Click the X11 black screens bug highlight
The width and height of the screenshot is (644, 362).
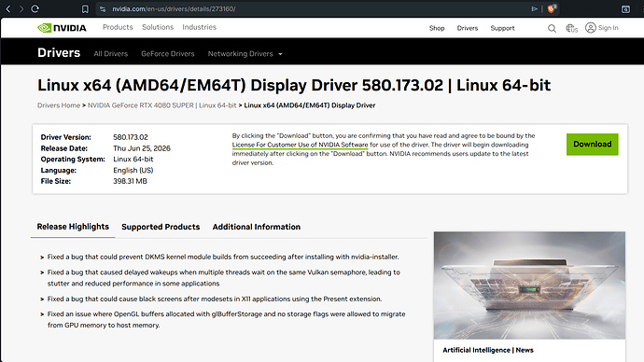coord(215,299)
